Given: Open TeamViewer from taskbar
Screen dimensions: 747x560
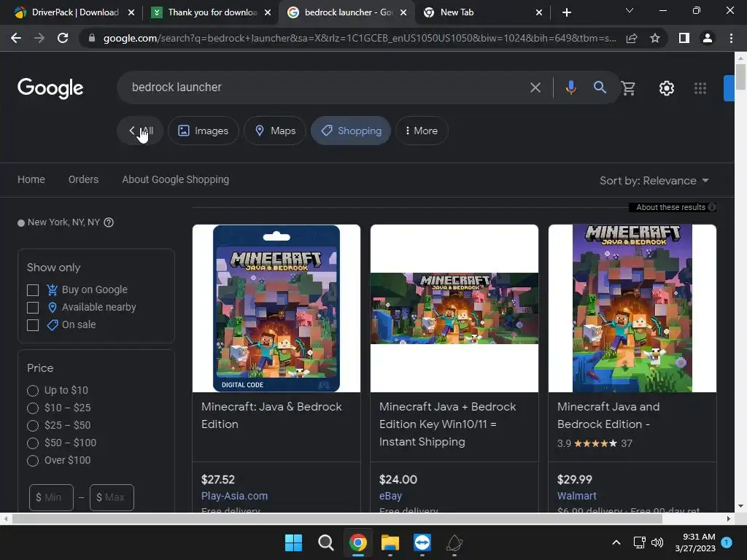Looking at the screenshot, I should [x=422, y=542].
